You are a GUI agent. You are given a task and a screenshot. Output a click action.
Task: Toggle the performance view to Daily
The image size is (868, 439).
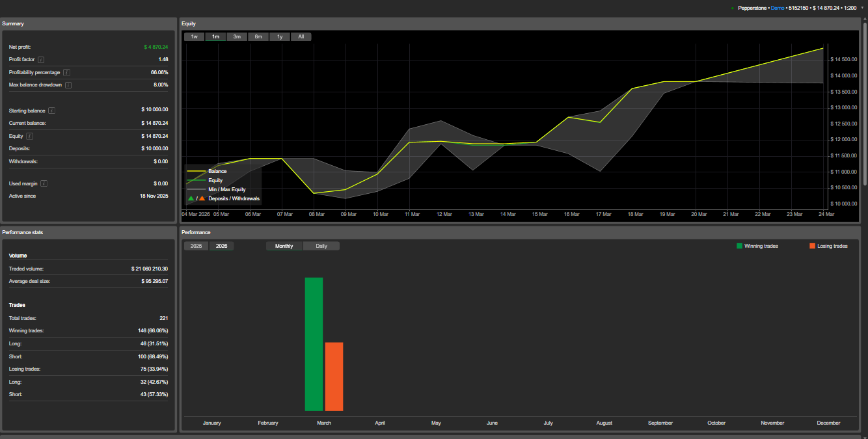321,246
